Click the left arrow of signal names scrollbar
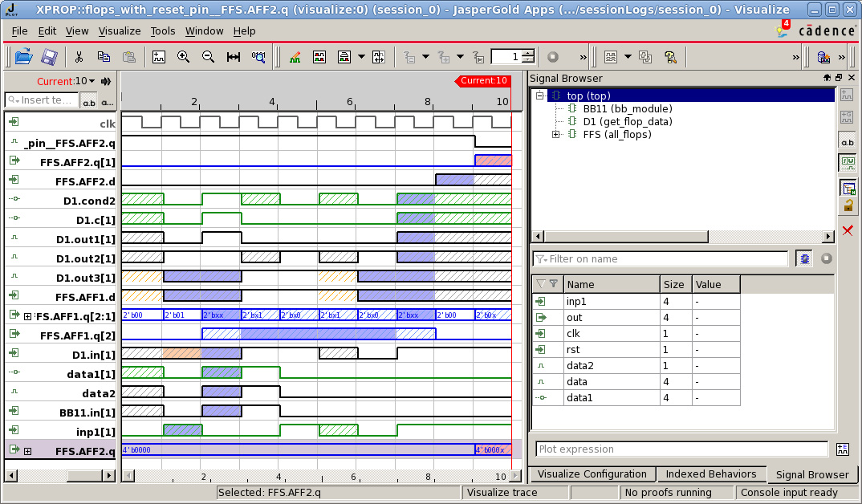This screenshot has width=862, height=504. pyautogui.click(x=10, y=475)
